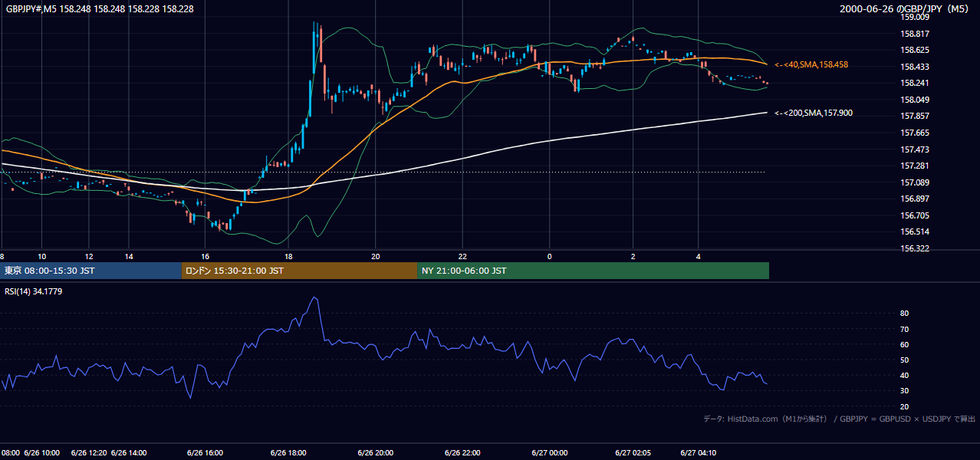Click hour label 18 on chart time axis
This screenshot has height=460, width=980.
pyautogui.click(x=288, y=256)
